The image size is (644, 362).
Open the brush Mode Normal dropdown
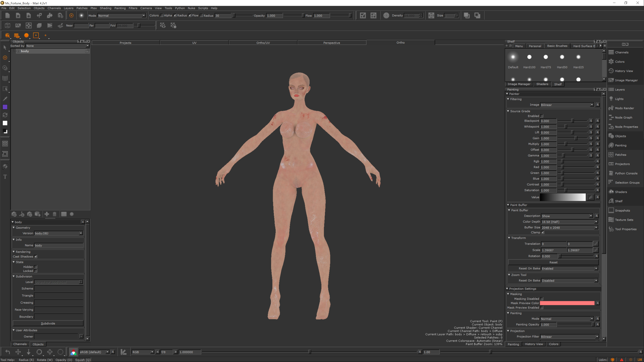pyautogui.click(x=121, y=15)
